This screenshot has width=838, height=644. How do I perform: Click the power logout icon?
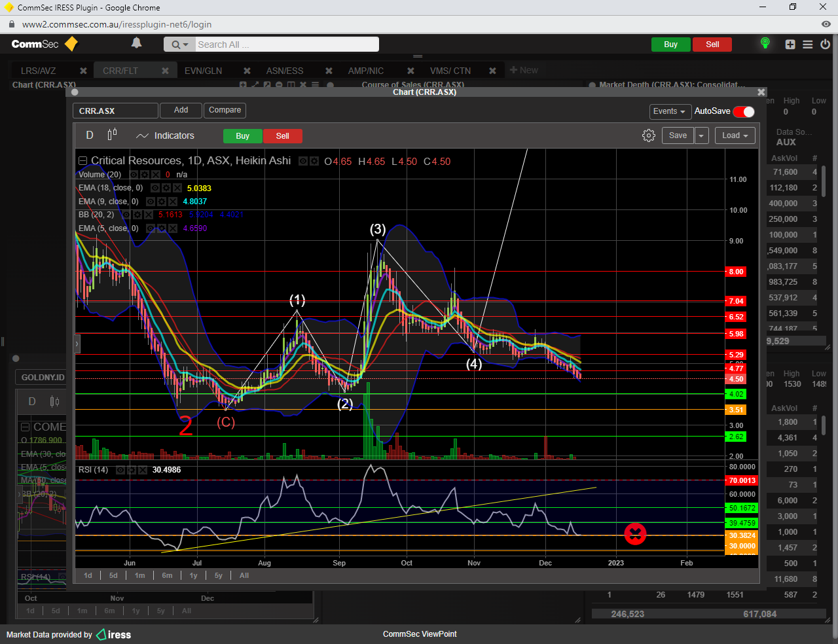point(825,45)
